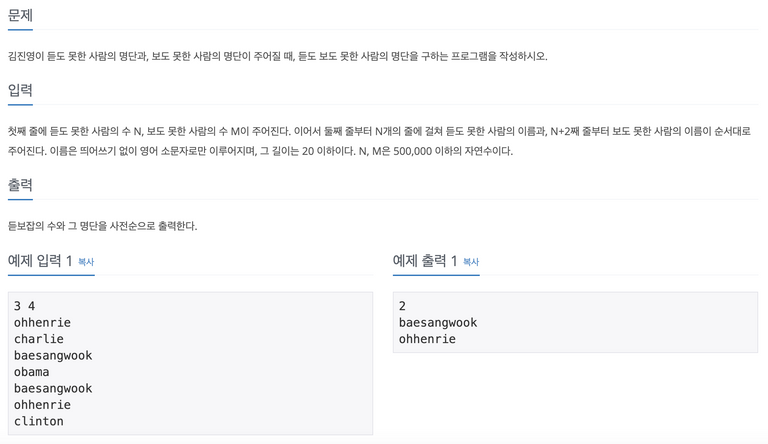Click the '3 4' line in sample input
Viewport: 768px width, 444px height.
pyautogui.click(x=24, y=306)
